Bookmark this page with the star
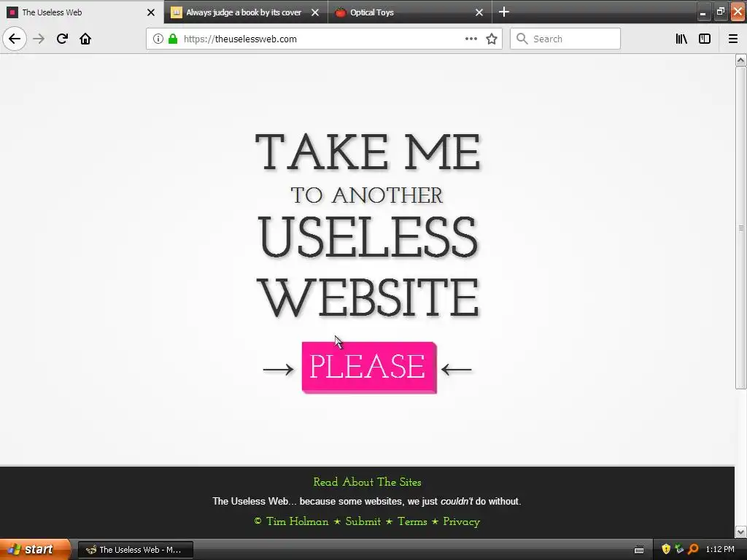747x560 pixels. pyautogui.click(x=492, y=39)
